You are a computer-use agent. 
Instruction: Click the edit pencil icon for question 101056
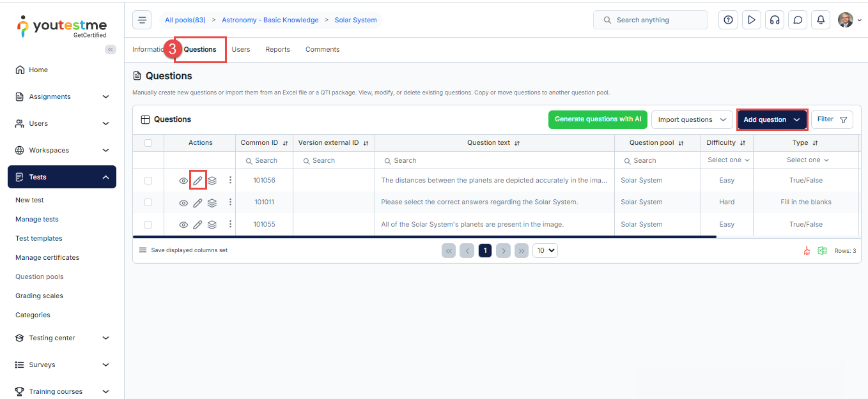click(x=198, y=181)
